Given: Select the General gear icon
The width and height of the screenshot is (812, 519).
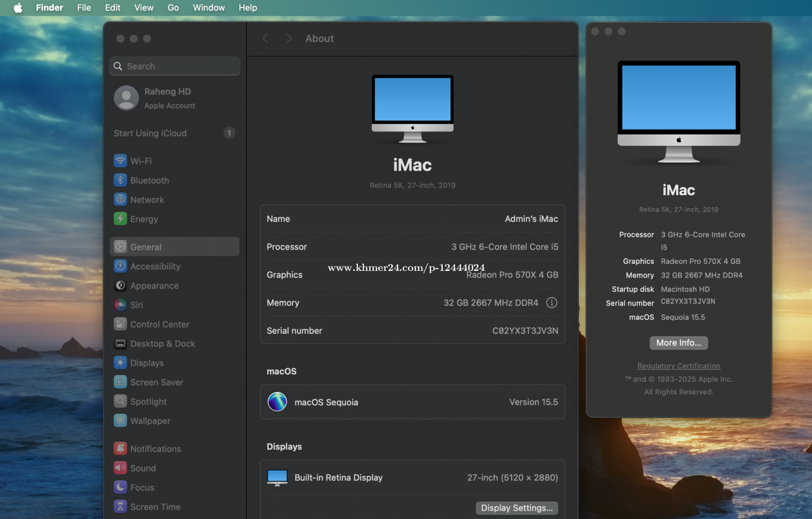Looking at the screenshot, I should [120, 246].
